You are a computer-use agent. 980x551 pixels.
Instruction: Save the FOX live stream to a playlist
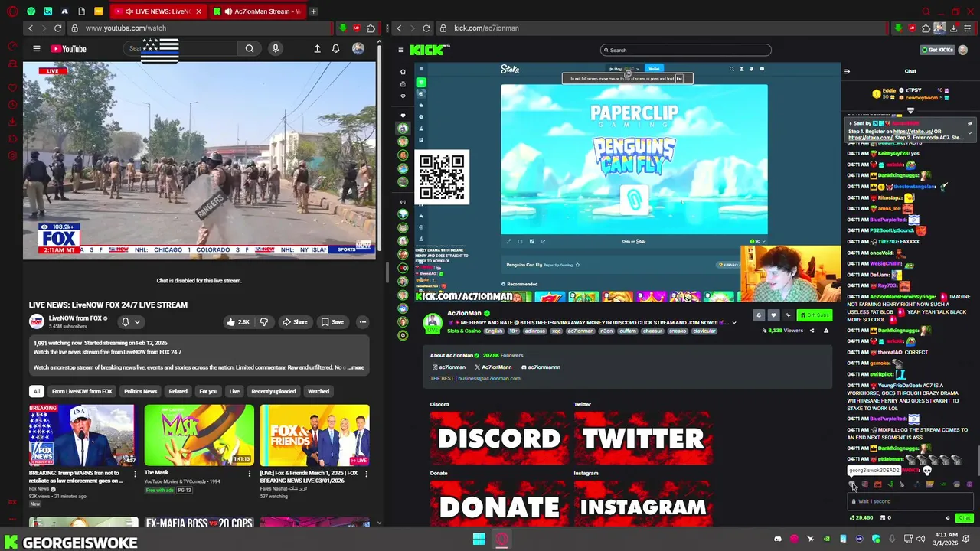pos(332,322)
